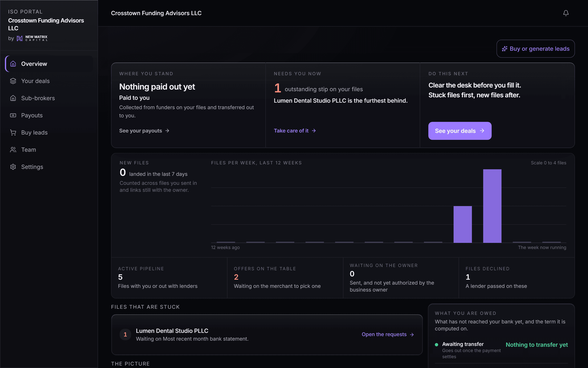Click the Settings gear icon
Viewport: 588px width, 368px height.
click(13, 167)
